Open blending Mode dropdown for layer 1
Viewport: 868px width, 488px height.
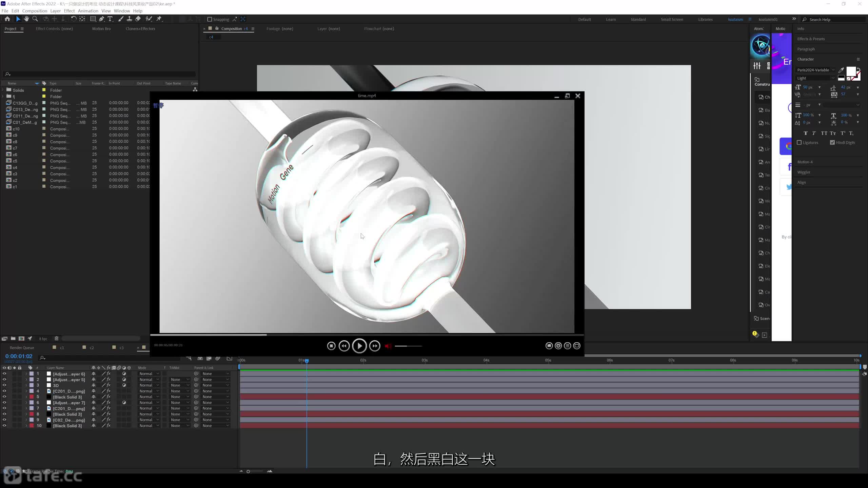149,374
